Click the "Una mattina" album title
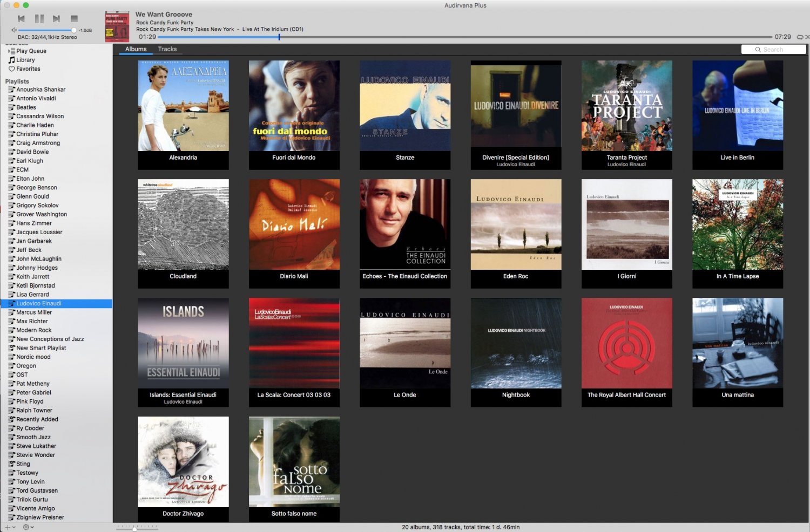This screenshot has height=532, width=810. click(738, 395)
